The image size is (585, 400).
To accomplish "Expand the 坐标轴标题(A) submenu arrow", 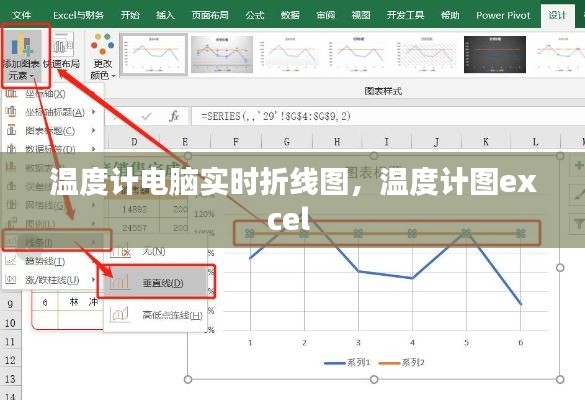I will pyautogui.click(x=94, y=112).
